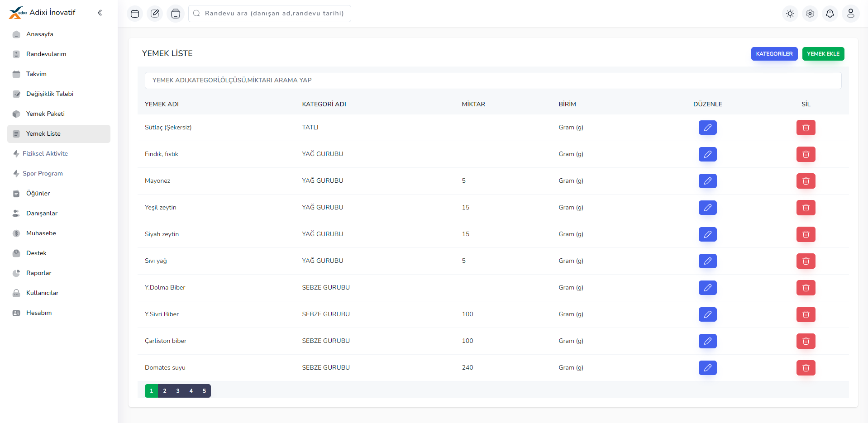Viewport: 868px width, 423px height.
Task: Delete the Siyah zeytin row
Action: pos(806,234)
